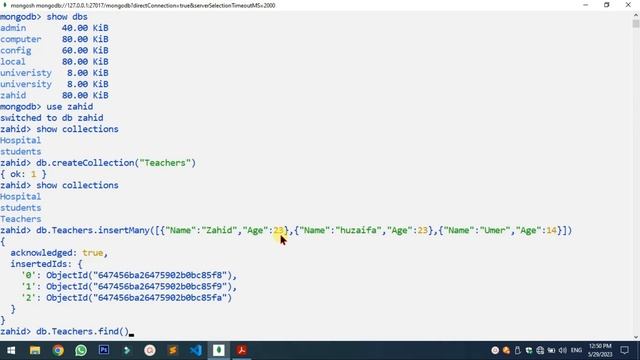
Task: Switch the ENG input language indicator
Action: (x=576, y=350)
